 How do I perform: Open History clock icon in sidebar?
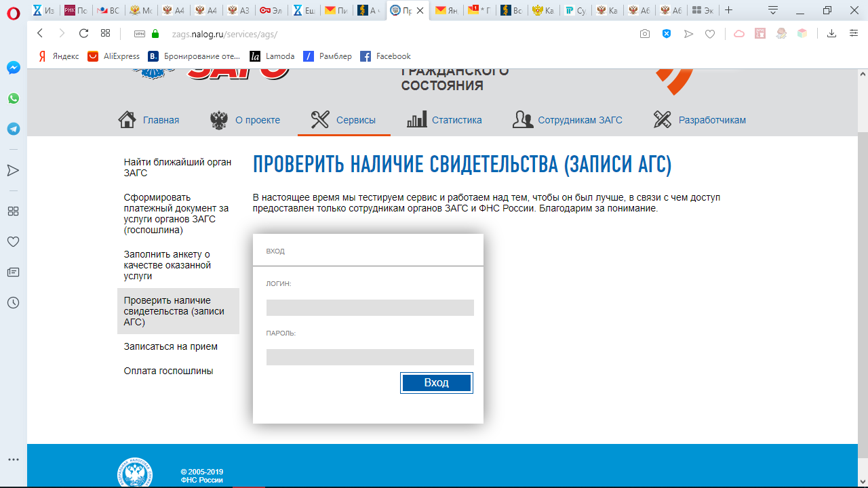pyautogui.click(x=13, y=303)
